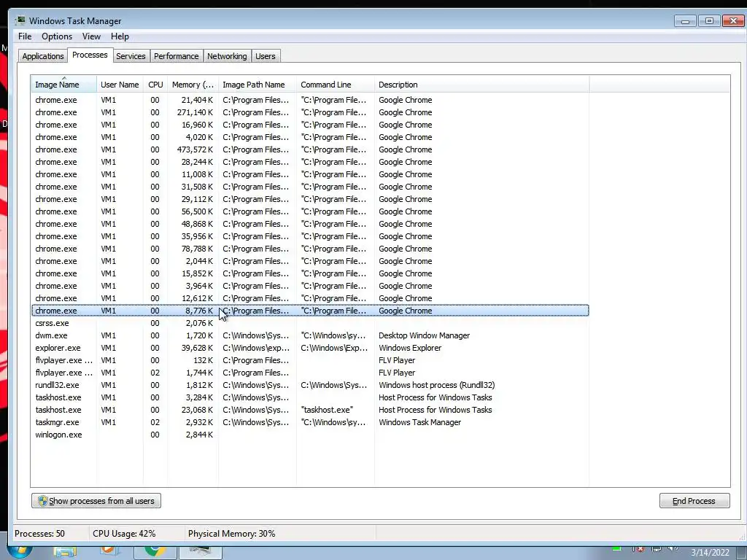The width and height of the screenshot is (747, 560).
Task: Sort by the User Name column header
Action: [x=120, y=85]
